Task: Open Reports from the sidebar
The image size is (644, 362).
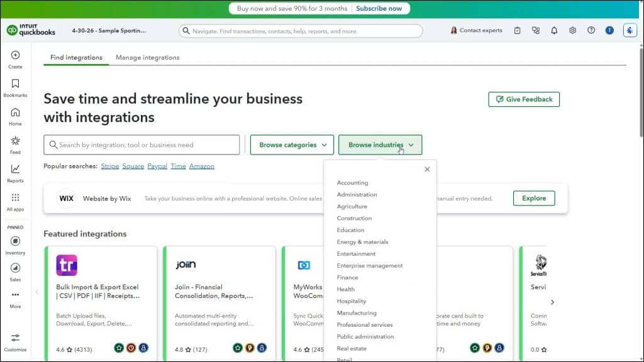Action: pos(15,173)
